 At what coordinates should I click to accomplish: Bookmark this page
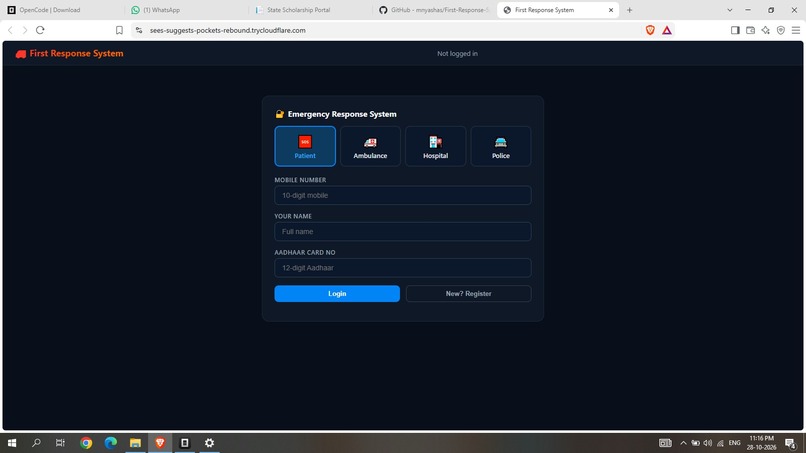(119, 30)
